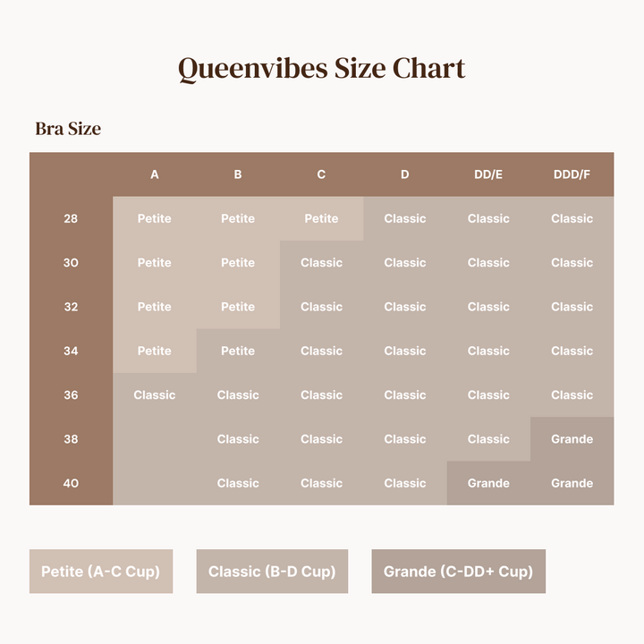Click the Petite cell for size 28C
644x644 pixels.
321,218
